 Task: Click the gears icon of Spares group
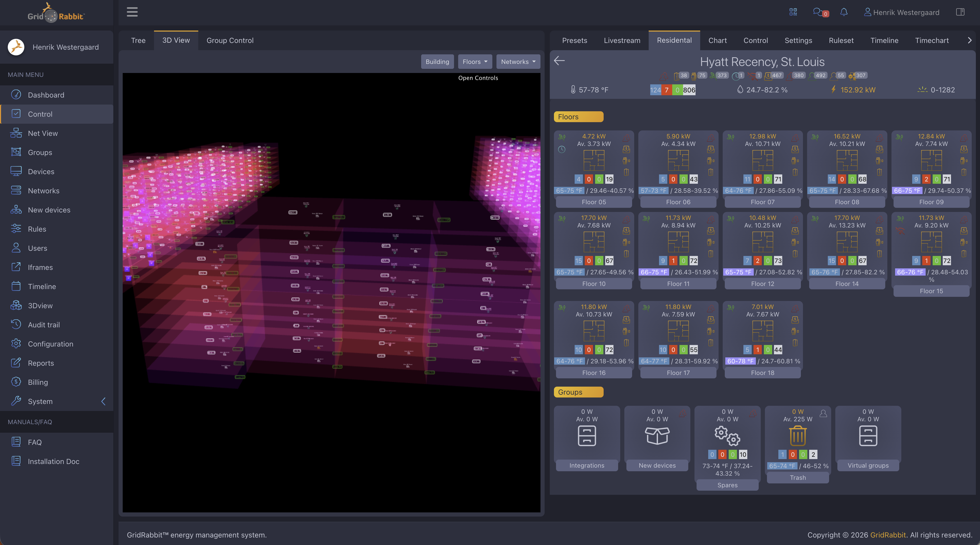click(727, 436)
